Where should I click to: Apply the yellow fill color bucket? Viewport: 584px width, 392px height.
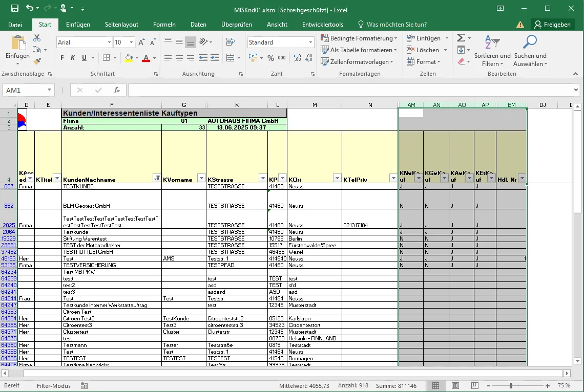pyautogui.click(x=129, y=58)
